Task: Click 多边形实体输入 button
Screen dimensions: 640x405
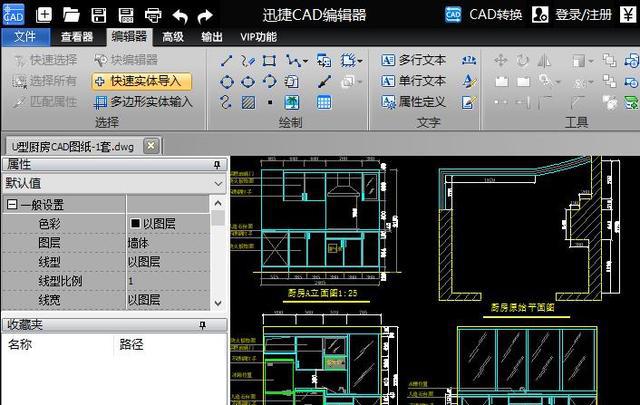Action: (142, 102)
